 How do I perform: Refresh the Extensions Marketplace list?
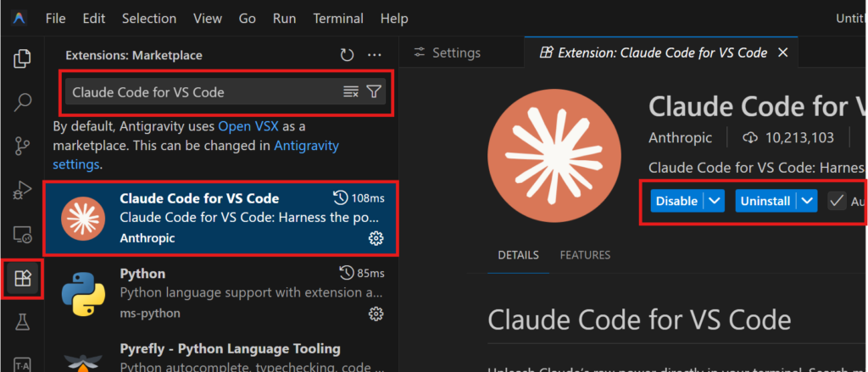[347, 55]
